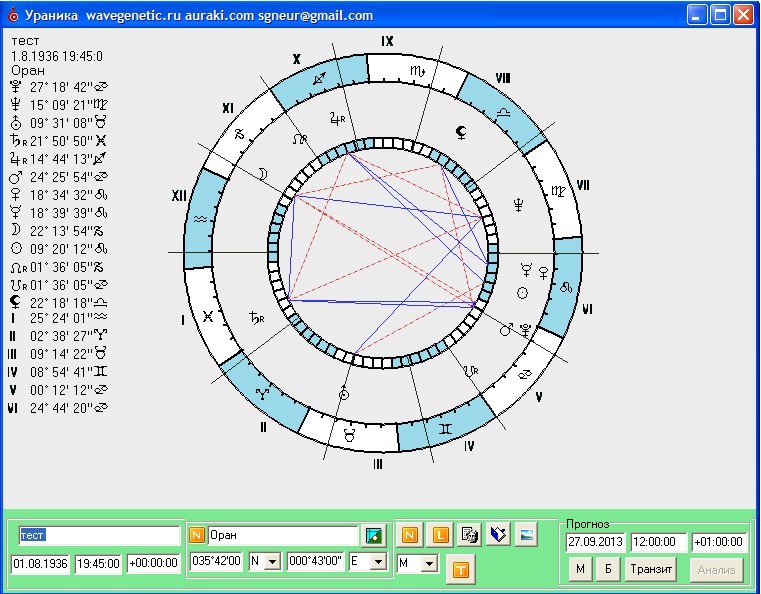Click the orange N icon beside city field

[x=197, y=536]
